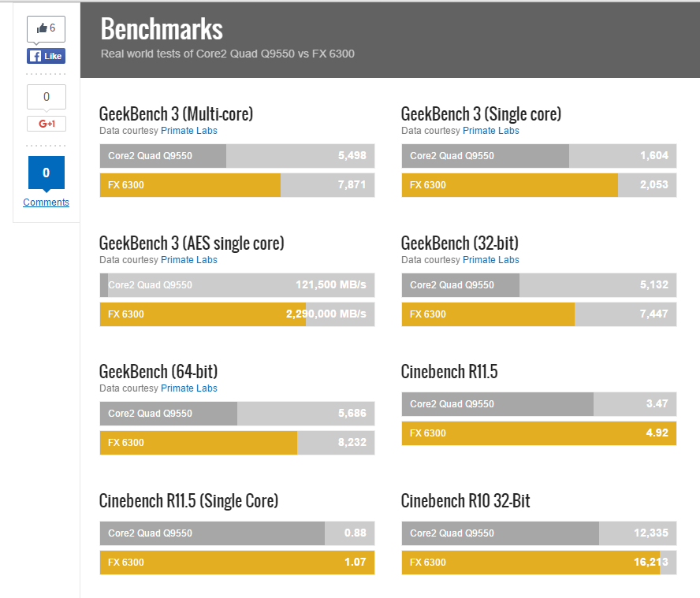Image resolution: width=700 pixels, height=598 pixels.
Task: Click the Benchmarks page heading
Action: pyautogui.click(x=162, y=29)
